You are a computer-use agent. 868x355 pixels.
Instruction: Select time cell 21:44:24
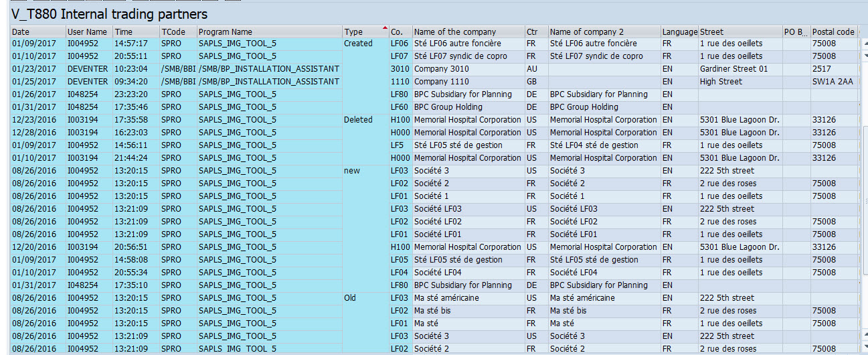pos(136,158)
